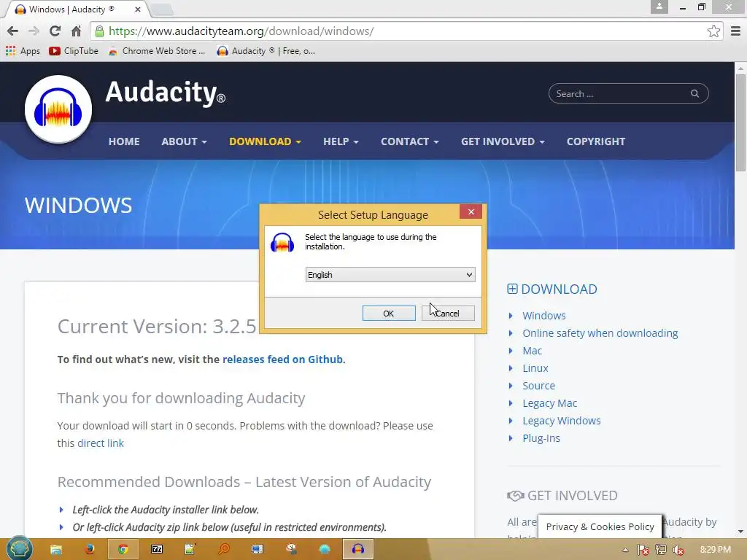Screen dimensions: 747x560
Task: Open the Windows sidebar link
Action: [543, 316]
